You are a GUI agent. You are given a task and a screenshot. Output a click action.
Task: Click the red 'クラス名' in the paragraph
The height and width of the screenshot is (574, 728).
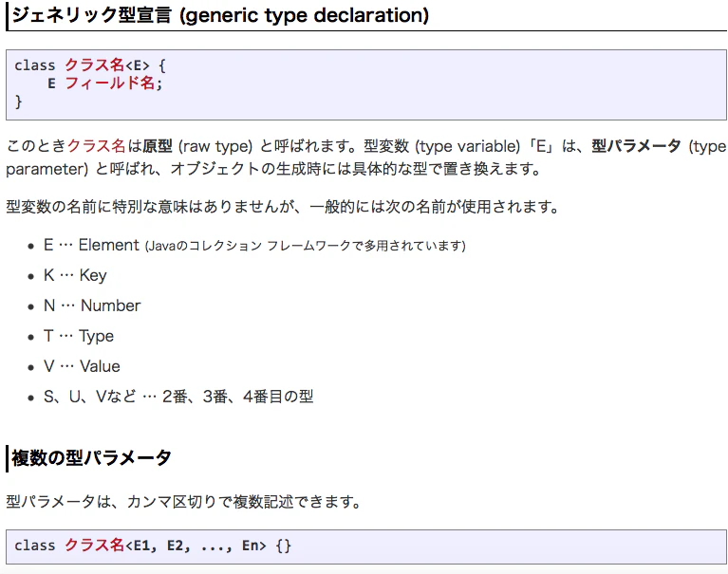tap(97, 146)
